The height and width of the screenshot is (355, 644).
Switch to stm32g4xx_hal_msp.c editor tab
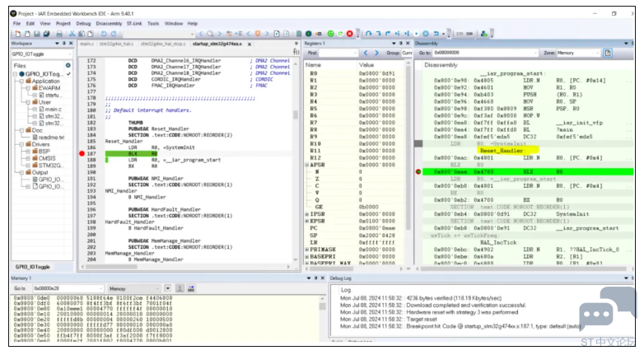(x=163, y=44)
